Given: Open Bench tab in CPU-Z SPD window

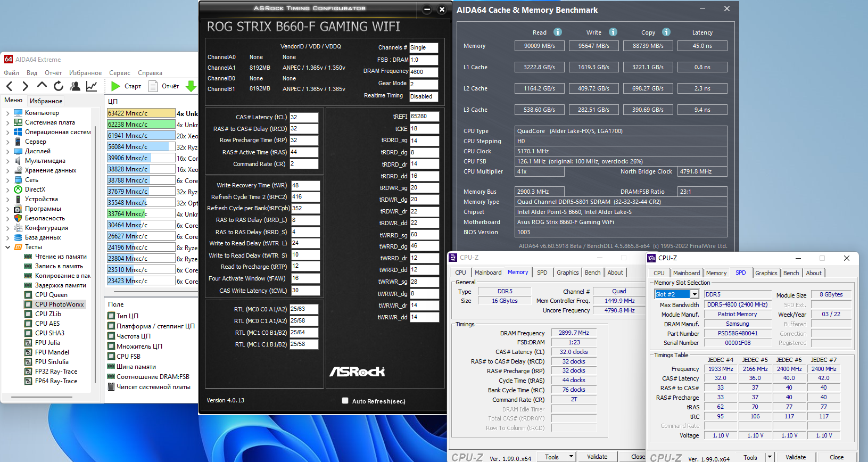Looking at the screenshot, I should (791, 273).
